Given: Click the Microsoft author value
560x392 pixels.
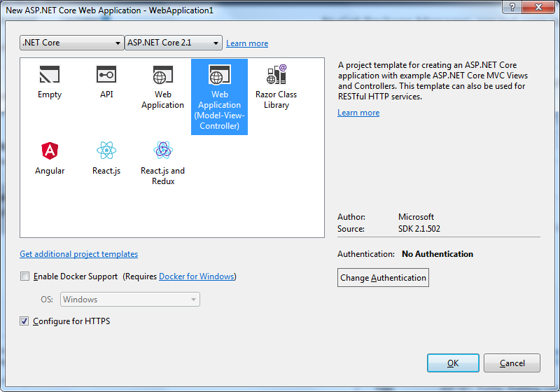Looking at the screenshot, I should (x=416, y=217).
